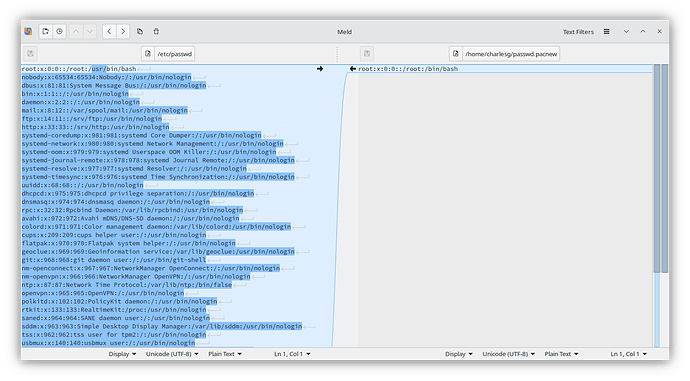Screen dimensions: 690x381
Task: Click the dnsmasq daemon line
Action: pos(116,202)
